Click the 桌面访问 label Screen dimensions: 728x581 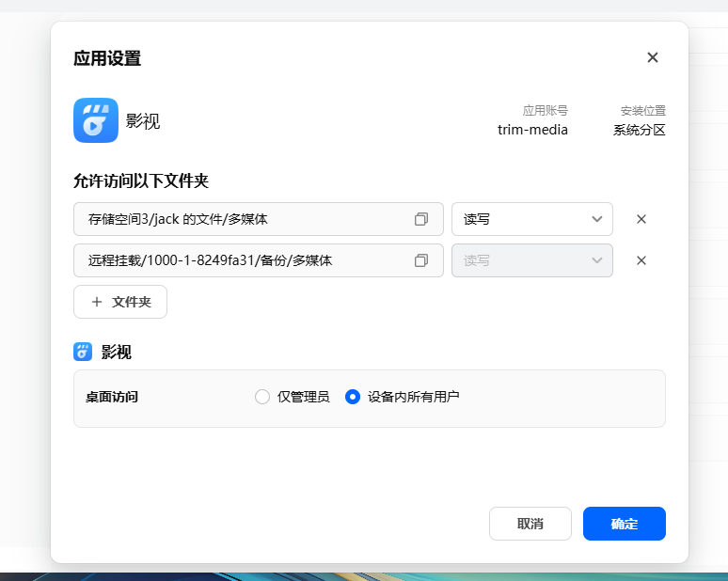pyautogui.click(x=112, y=397)
